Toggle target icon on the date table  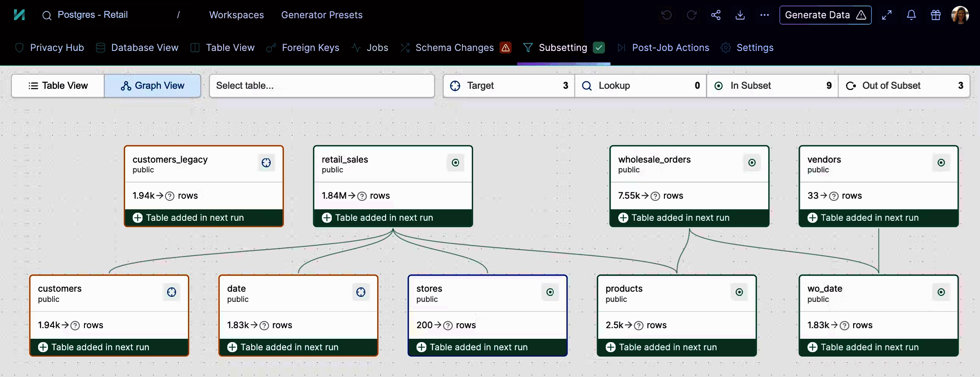(x=361, y=292)
